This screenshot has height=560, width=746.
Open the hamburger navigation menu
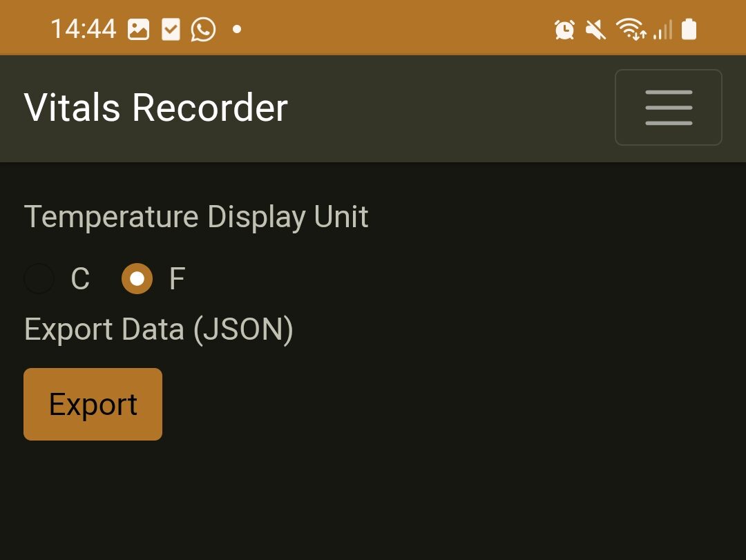(x=669, y=108)
